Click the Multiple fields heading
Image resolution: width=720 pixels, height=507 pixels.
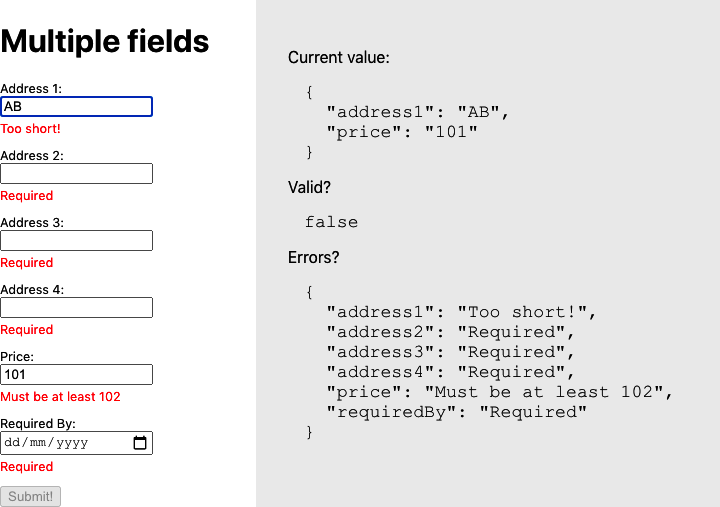click(x=105, y=41)
